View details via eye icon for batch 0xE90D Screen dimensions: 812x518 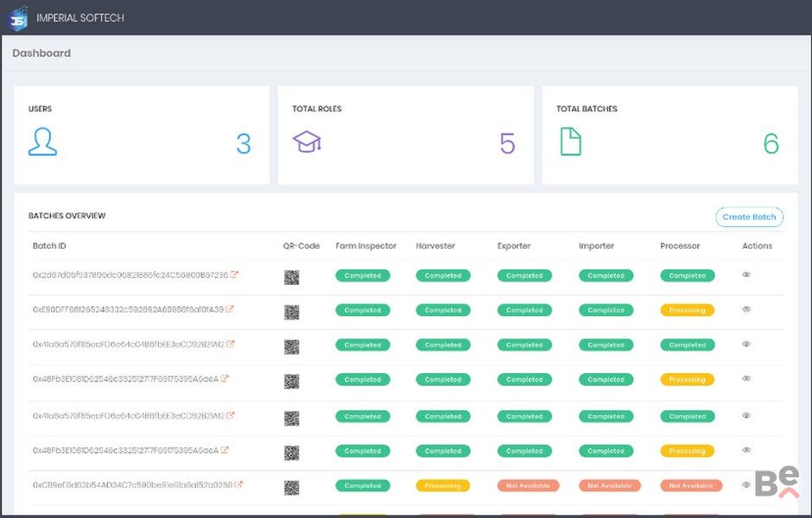point(746,309)
